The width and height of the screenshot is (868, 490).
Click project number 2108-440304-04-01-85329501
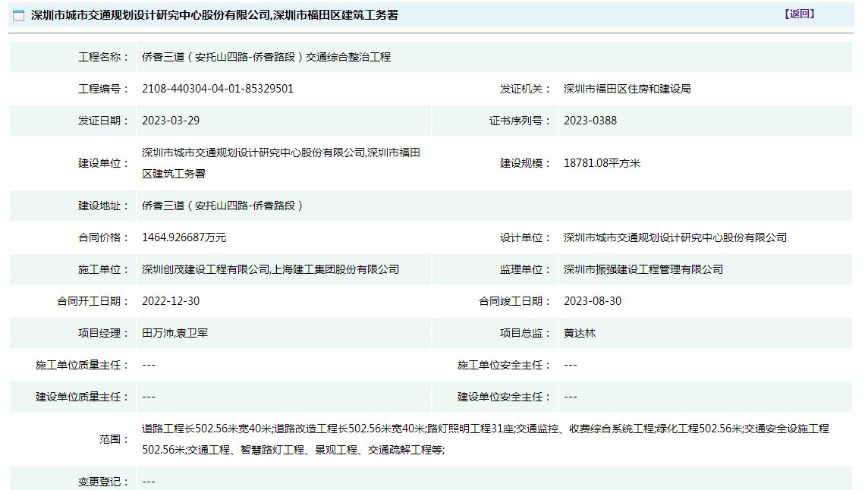click(x=218, y=89)
